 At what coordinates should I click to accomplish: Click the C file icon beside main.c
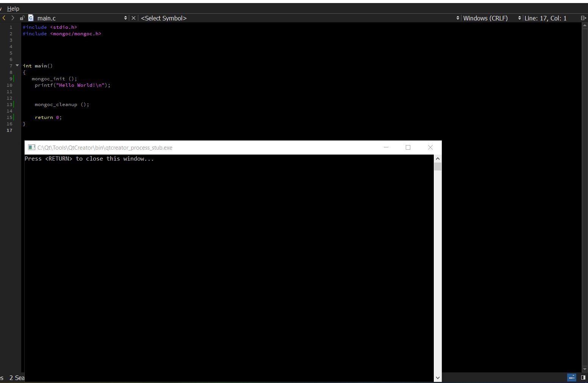pos(31,18)
